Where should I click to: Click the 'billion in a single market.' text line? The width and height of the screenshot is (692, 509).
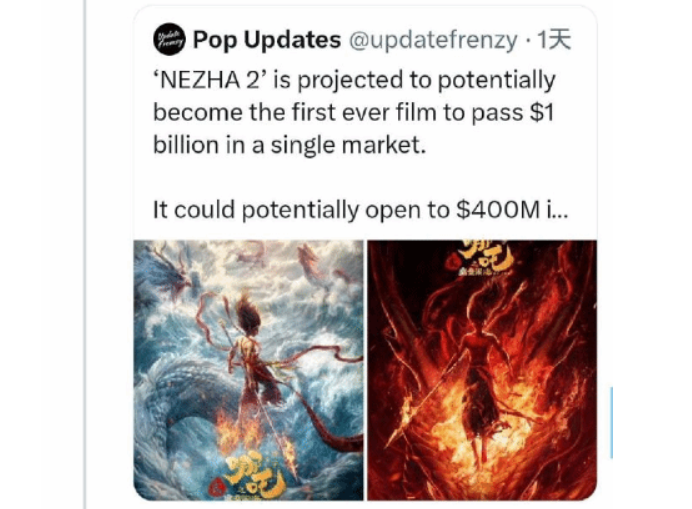(289, 145)
